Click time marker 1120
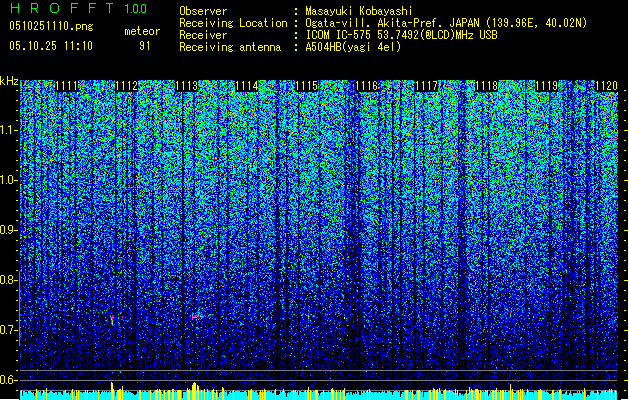 pyautogui.click(x=607, y=86)
